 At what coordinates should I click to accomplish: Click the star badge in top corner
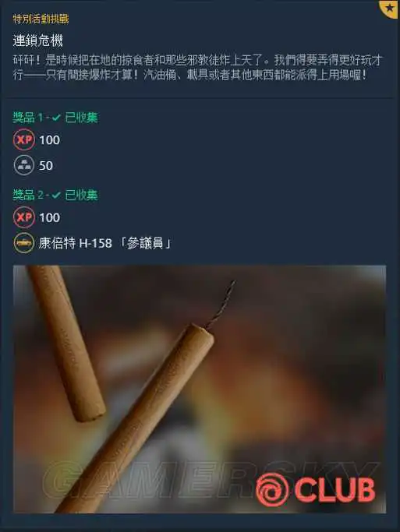(391, 8)
